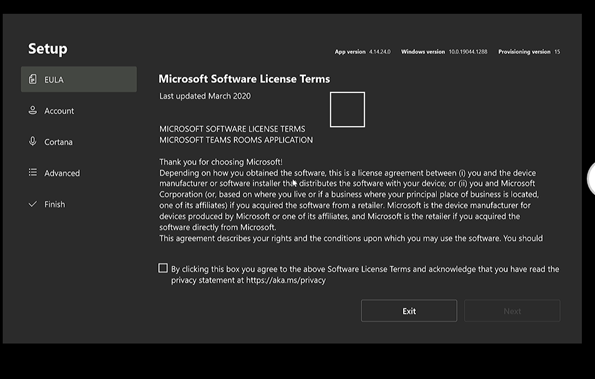Image resolution: width=595 pixels, height=379 pixels.
Task: Click the greyed-out Next button
Action: click(x=512, y=311)
